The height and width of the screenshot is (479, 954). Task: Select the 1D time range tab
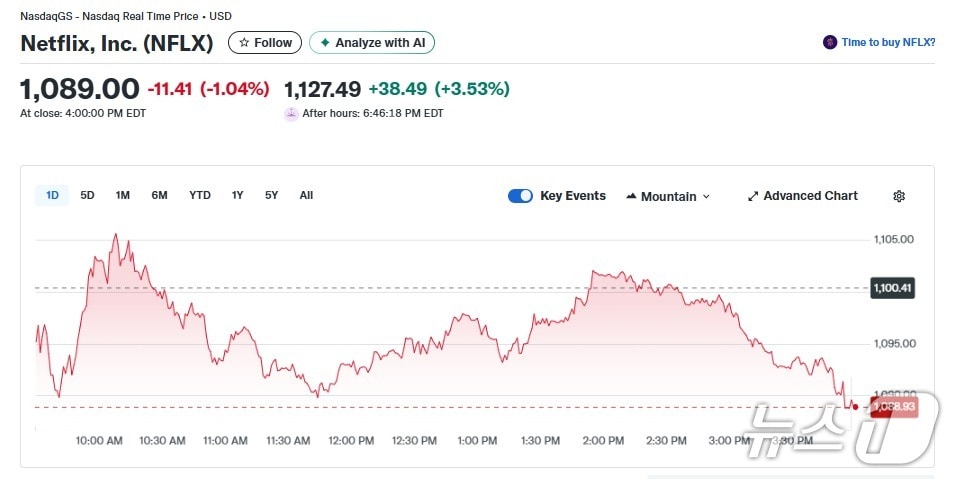pos(52,195)
